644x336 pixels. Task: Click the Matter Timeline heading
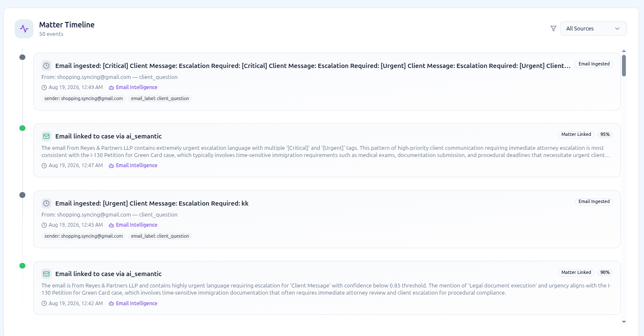[x=67, y=24]
